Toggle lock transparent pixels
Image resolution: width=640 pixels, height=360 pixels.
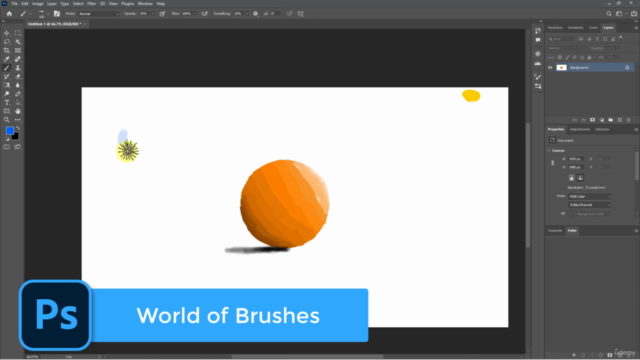(x=560, y=58)
